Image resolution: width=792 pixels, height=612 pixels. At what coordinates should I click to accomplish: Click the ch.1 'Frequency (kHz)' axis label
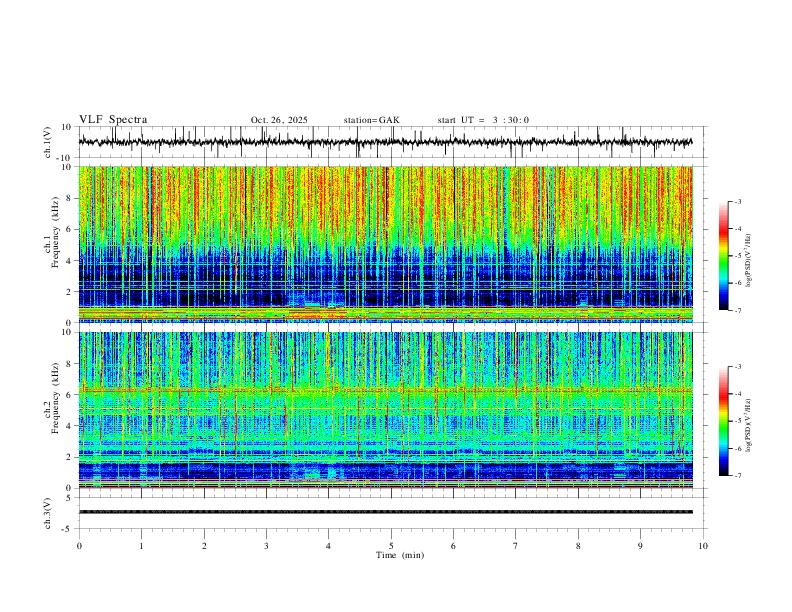tap(55, 232)
